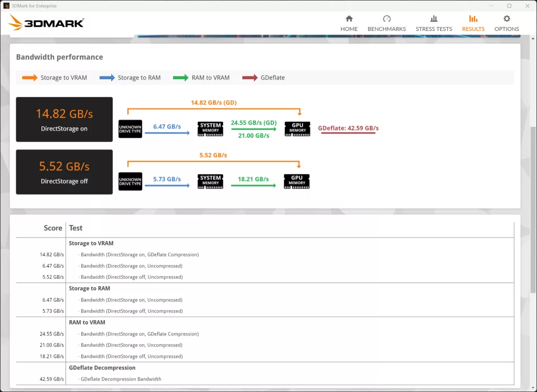The width and height of the screenshot is (537, 392).
Task: Click Storage to VRAM GDeflate Compression bandwidth row
Action: 265,255
